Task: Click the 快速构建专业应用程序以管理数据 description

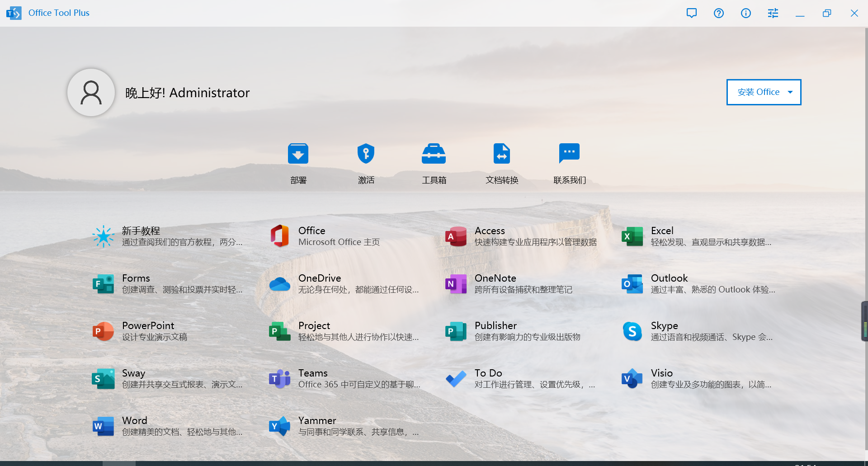Action: click(536, 242)
